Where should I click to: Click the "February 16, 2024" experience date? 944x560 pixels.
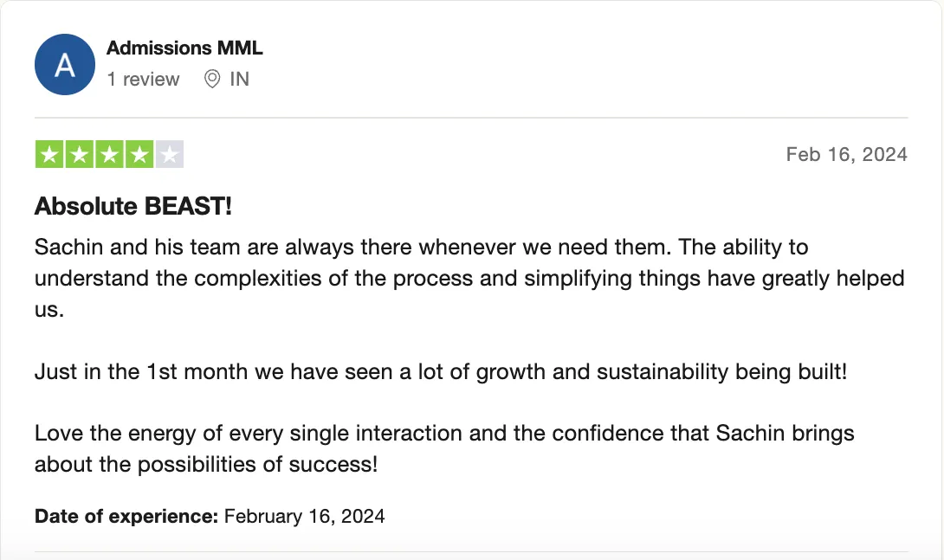[304, 517]
